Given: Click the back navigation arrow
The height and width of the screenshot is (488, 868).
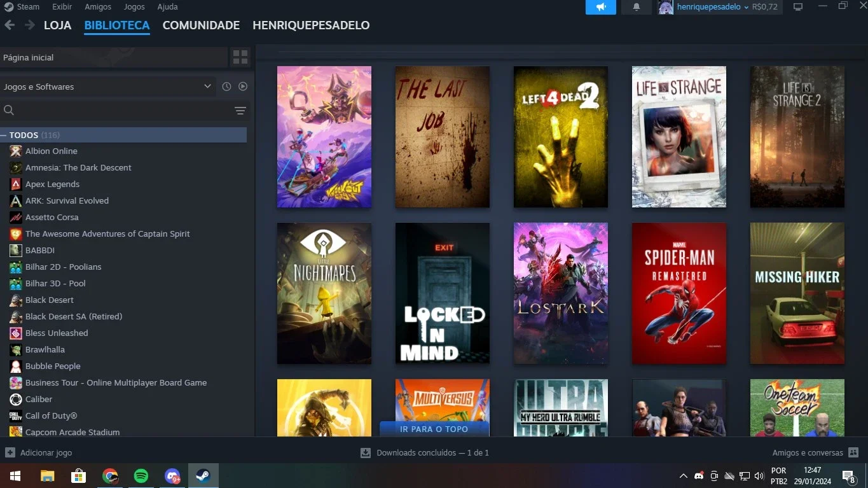Looking at the screenshot, I should [10, 25].
